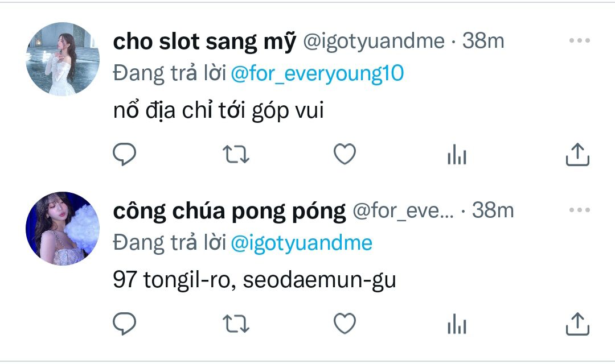Retweet the igotyuandme tweet

tap(236, 154)
